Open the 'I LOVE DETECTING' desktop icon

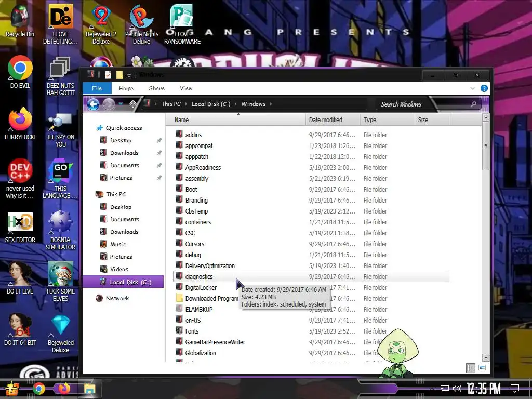(x=60, y=24)
